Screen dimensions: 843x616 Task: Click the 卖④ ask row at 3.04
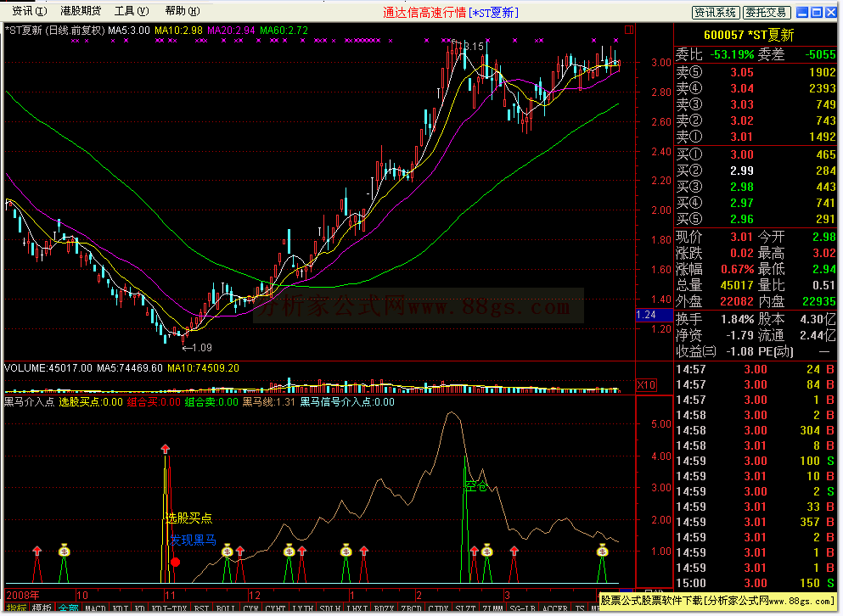coord(756,88)
